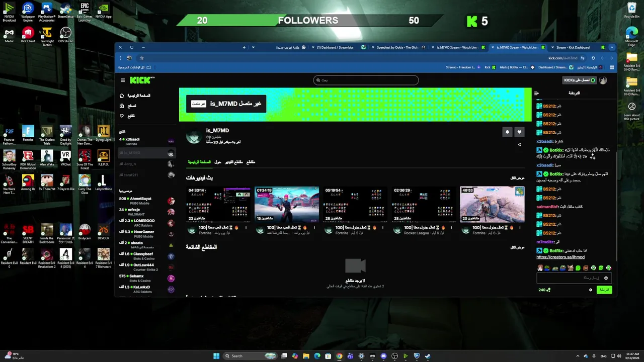
Task: Open the 01:34:19 video thumbnail
Action: (287, 204)
